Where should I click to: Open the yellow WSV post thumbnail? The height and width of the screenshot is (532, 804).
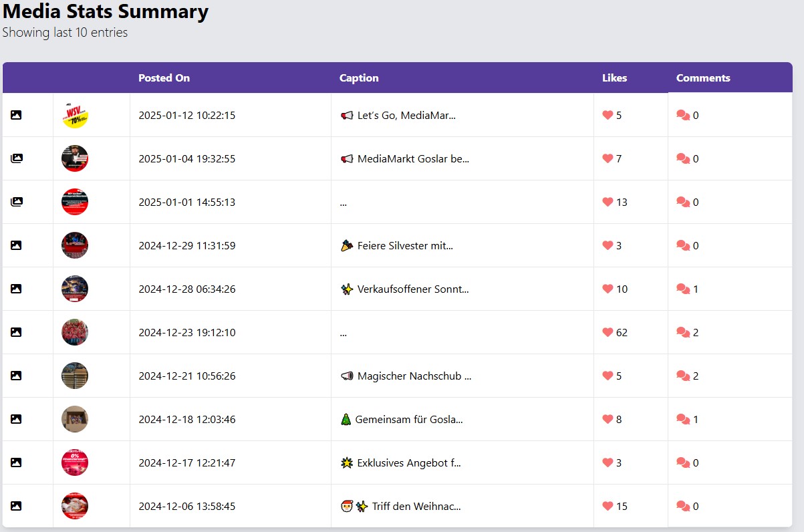(x=75, y=115)
